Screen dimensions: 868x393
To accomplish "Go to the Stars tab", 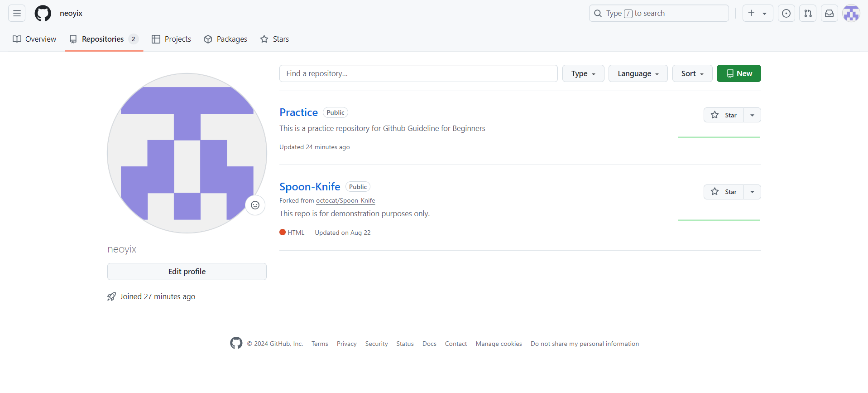I will tap(274, 39).
